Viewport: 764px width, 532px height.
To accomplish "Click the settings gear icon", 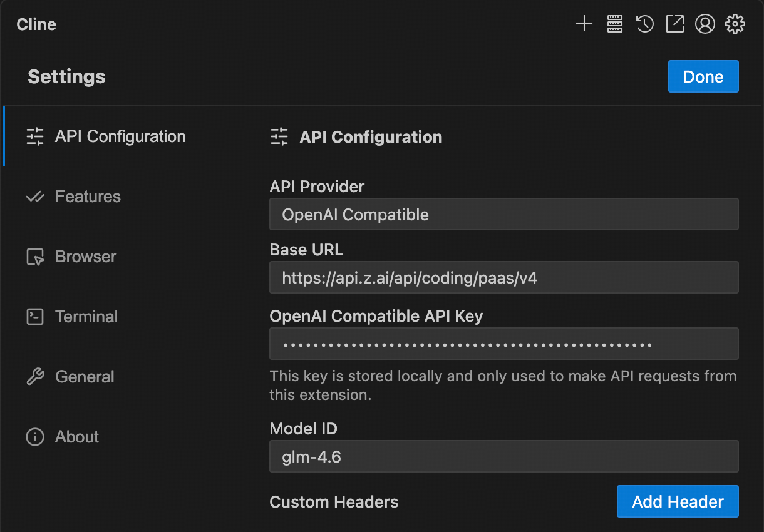I will click(x=735, y=24).
